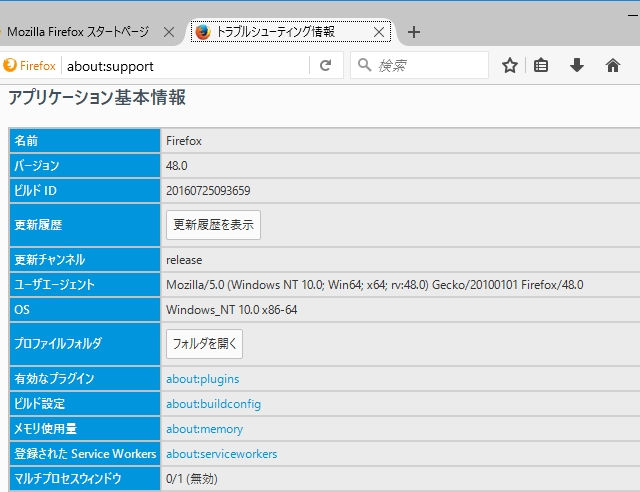
Task: Click the version value 48.0
Action: 177,166
